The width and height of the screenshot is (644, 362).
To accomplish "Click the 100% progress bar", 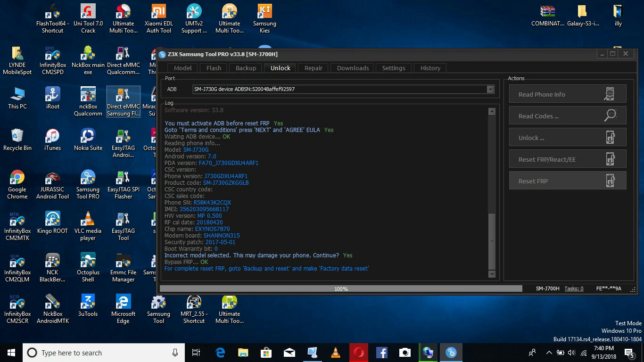I will click(x=341, y=288).
